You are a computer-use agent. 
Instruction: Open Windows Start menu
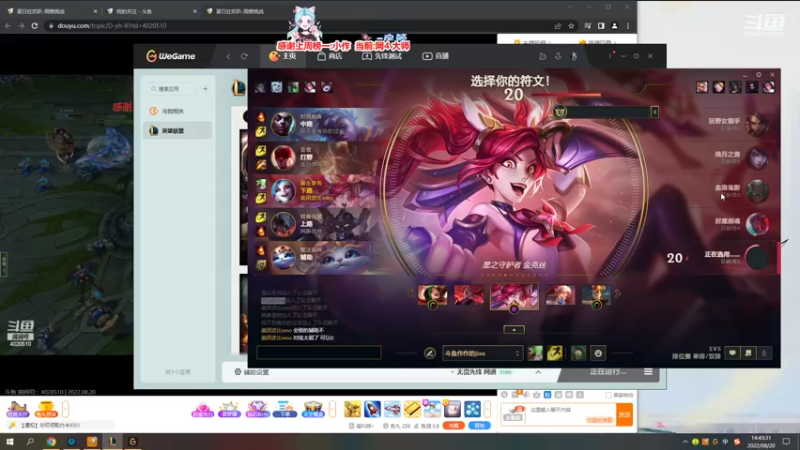[10, 441]
